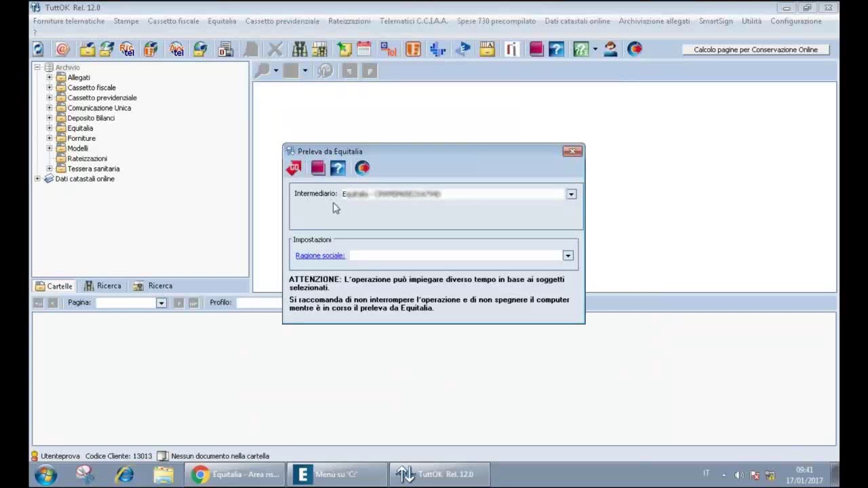Click the orange book toolbar icon
This screenshot has width=868, height=488.
coord(413,49)
